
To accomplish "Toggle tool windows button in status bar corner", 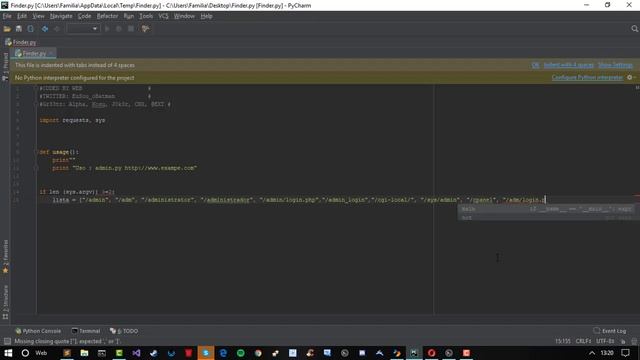I will click(x=7, y=341).
